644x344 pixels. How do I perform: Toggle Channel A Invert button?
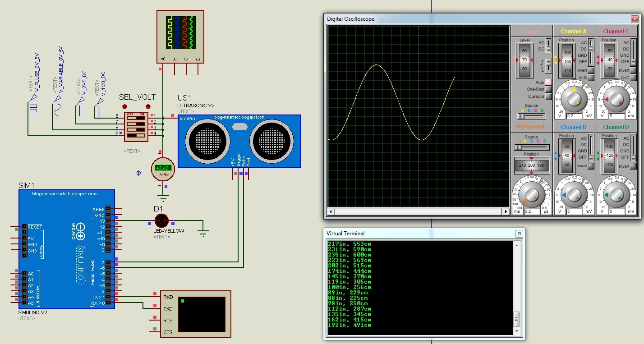click(590, 70)
